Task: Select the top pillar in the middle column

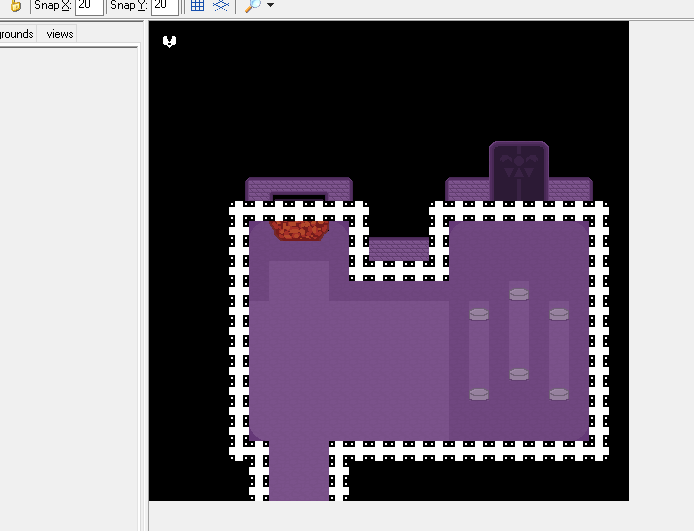Action: pyautogui.click(x=519, y=294)
